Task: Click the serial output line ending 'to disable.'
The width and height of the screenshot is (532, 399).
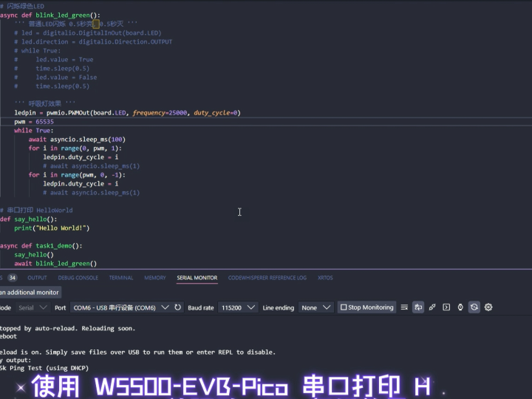Action: tap(137, 352)
